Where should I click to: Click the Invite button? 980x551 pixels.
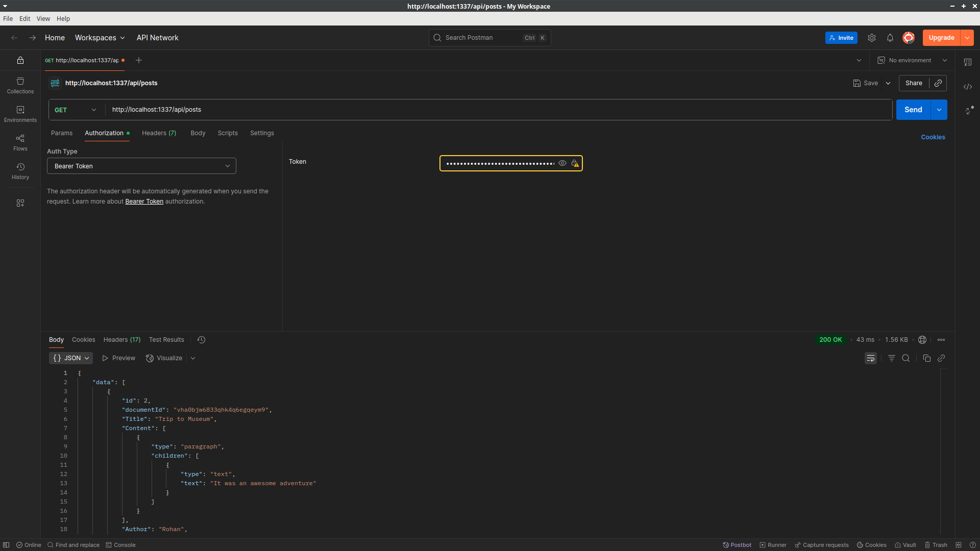pos(841,38)
